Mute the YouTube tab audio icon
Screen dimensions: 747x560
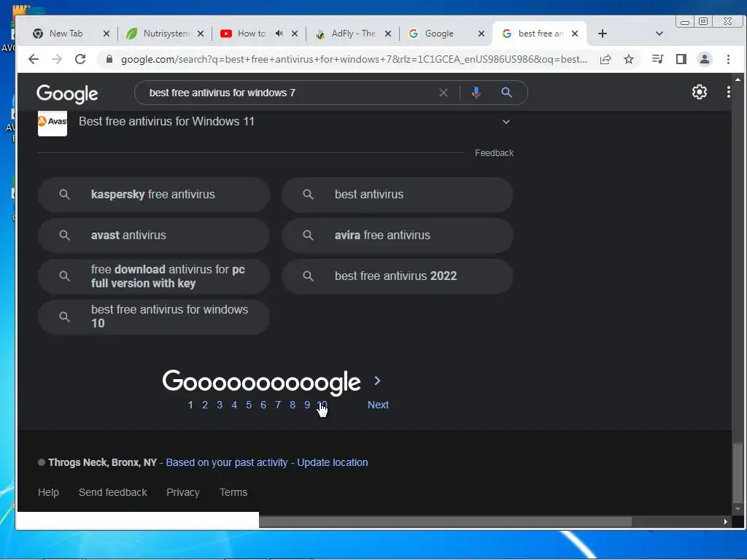(279, 34)
